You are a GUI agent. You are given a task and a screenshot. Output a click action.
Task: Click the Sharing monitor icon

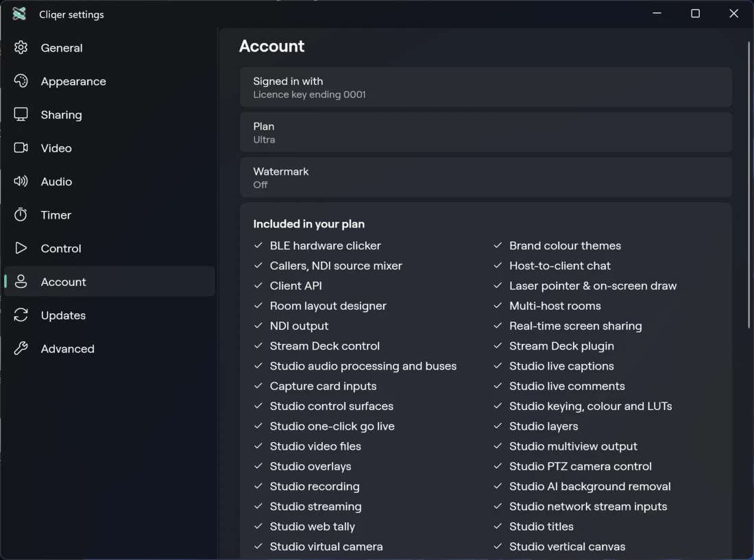pyautogui.click(x=21, y=114)
